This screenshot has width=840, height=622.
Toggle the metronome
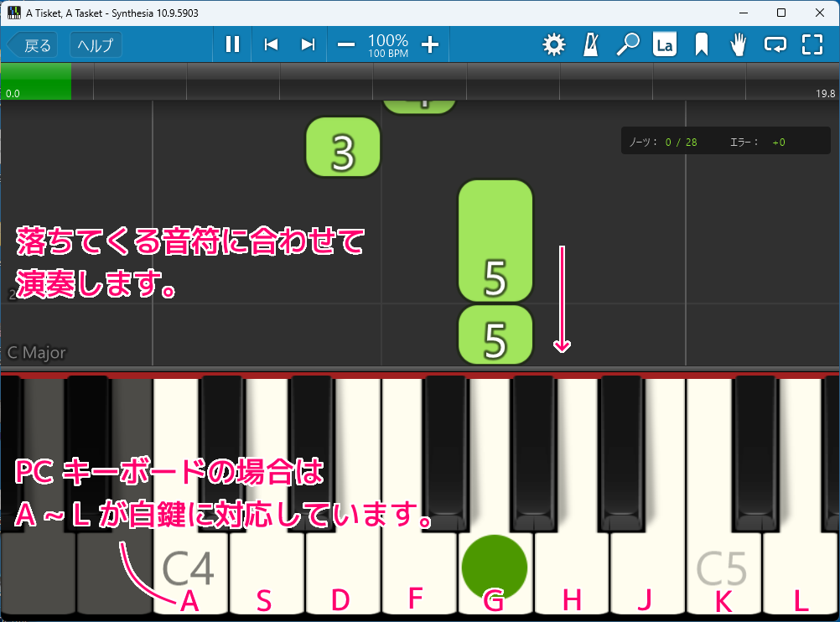[591, 45]
